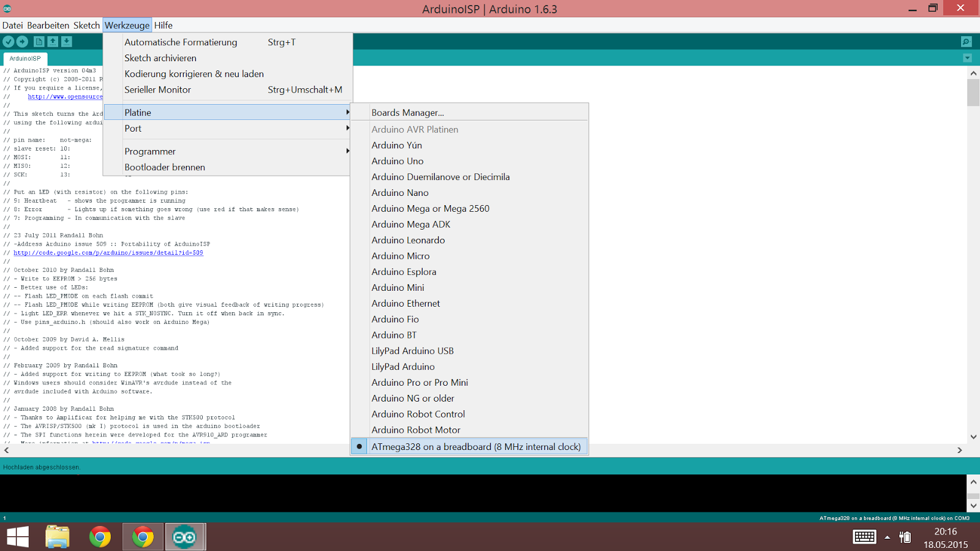Select ATmega328 on a breadboard board
Screen dimensions: 980x551
point(469,447)
